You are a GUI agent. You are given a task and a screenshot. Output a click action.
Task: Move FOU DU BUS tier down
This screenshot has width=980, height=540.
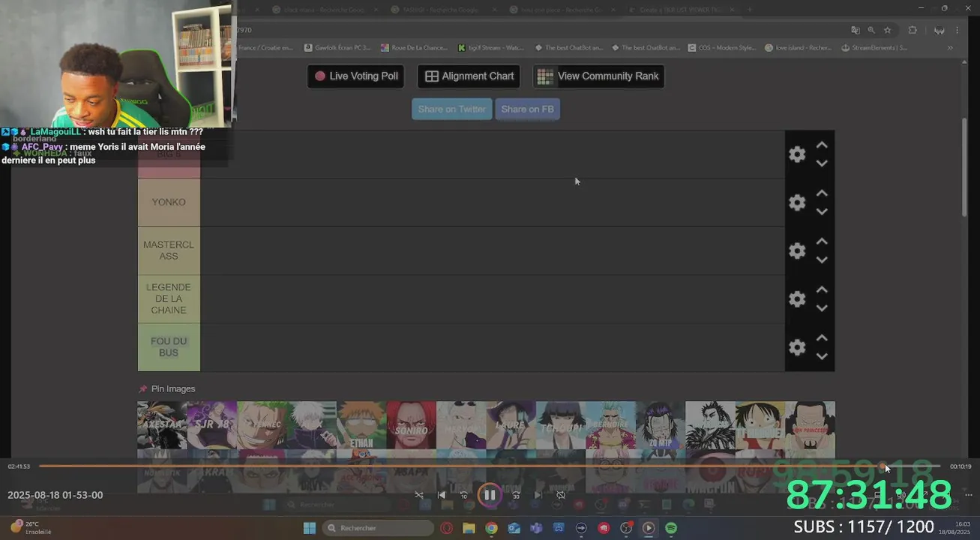coord(822,356)
